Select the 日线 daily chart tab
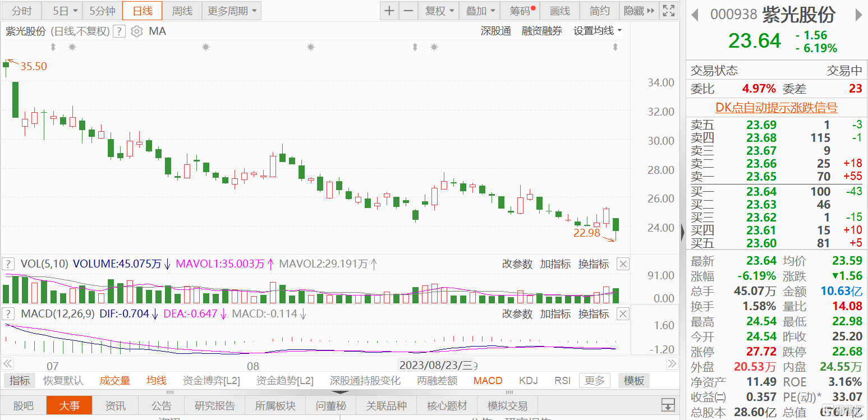868x420 pixels. click(143, 11)
